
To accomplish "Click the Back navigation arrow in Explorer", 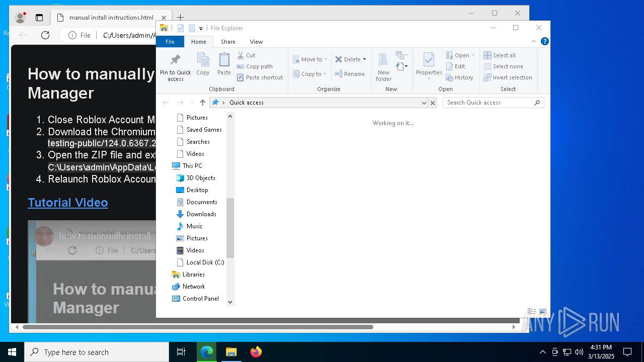I will 166,103.
